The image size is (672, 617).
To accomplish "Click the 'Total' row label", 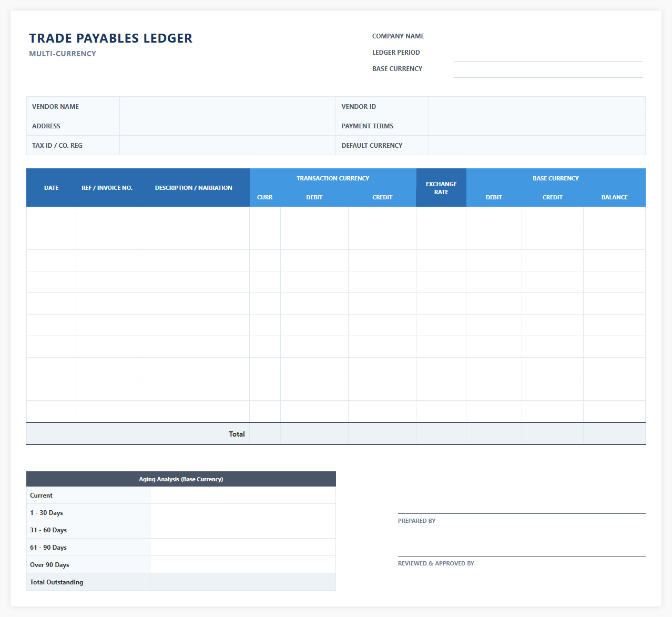I will tap(237, 434).
